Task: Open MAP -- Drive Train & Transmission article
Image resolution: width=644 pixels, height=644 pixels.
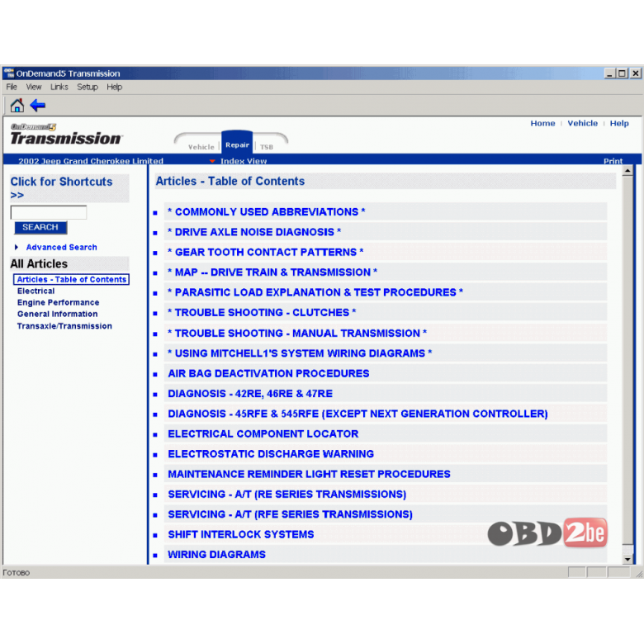Action: [x=272, y=272]
